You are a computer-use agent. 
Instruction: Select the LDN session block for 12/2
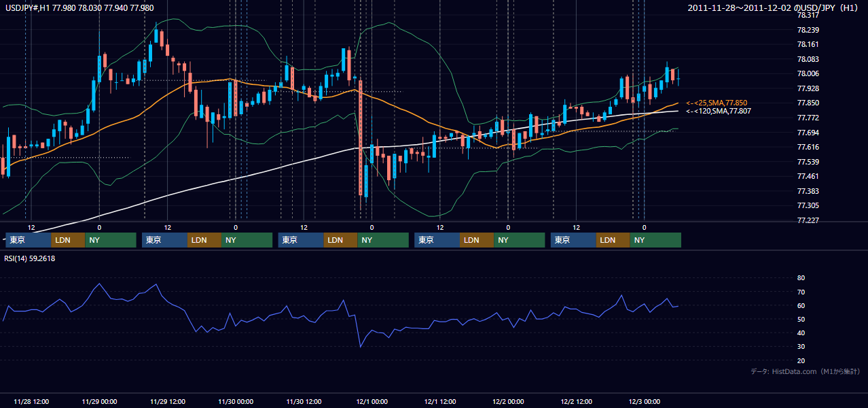tap(613, 240)
